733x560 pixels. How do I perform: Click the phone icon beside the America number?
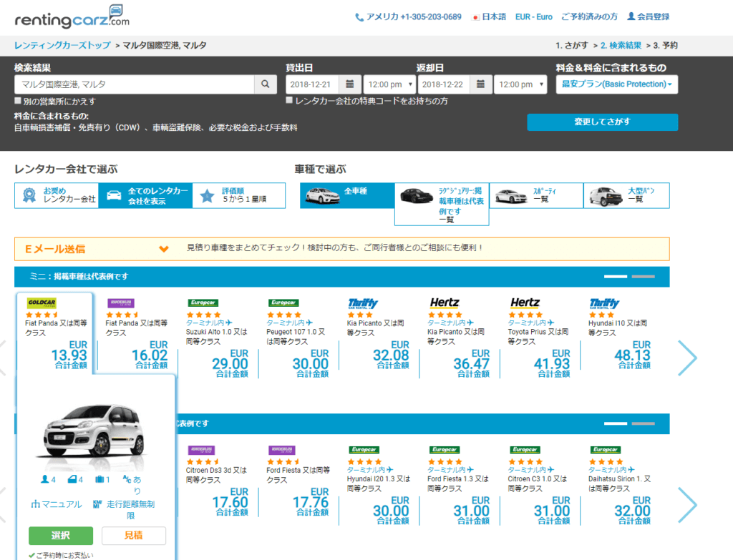[x=359, y=17]
